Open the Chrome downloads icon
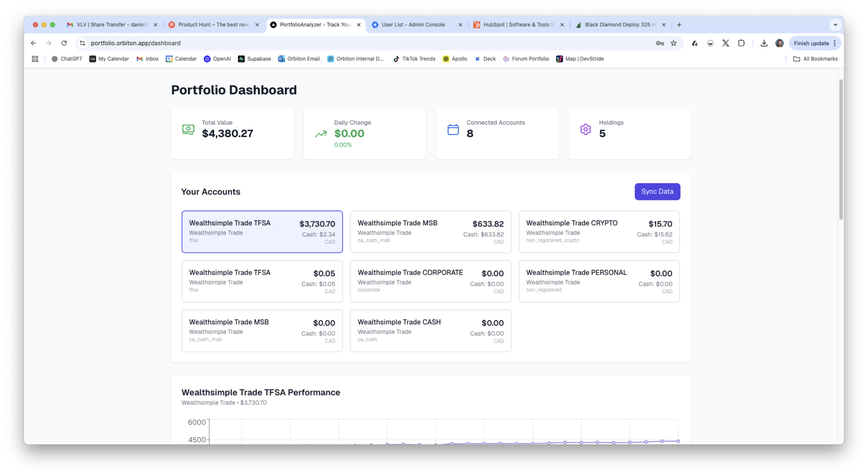The width and height of the screenshot is (868, 476). coord(764,43)
